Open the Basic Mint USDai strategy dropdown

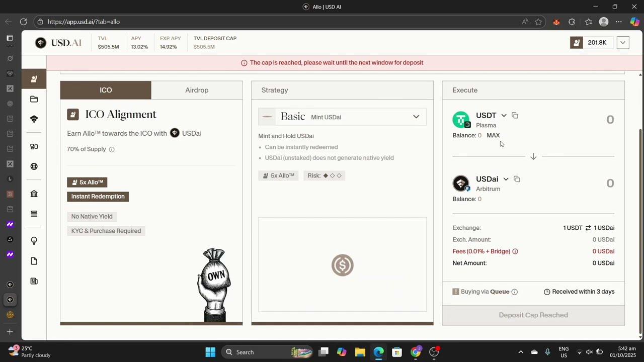342,117
